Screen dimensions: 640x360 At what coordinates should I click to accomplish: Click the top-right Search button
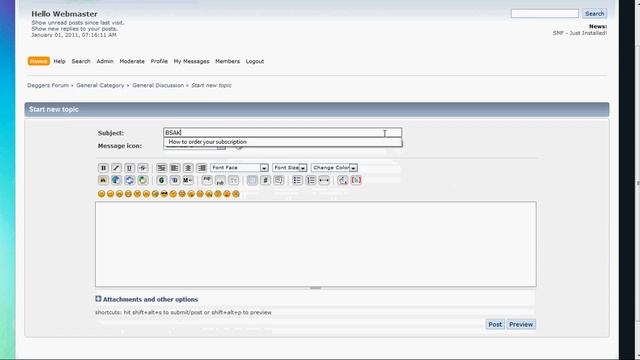coord(595,13)
